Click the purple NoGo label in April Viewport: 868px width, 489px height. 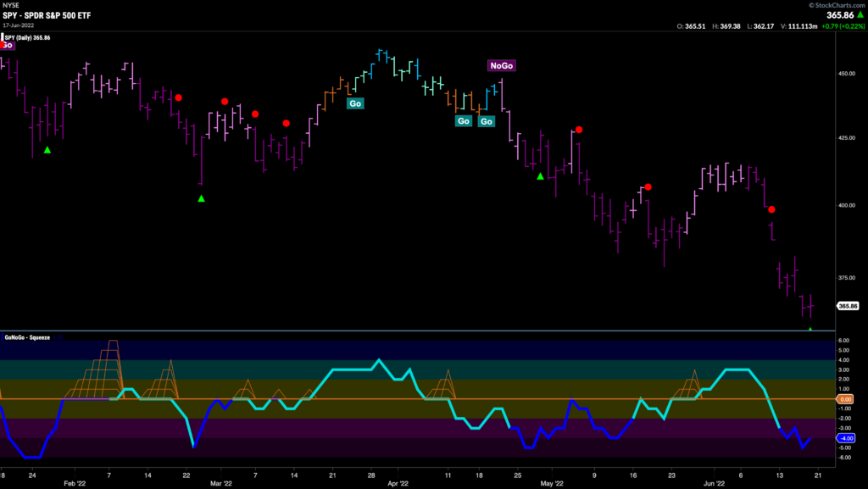coord(502,66)
